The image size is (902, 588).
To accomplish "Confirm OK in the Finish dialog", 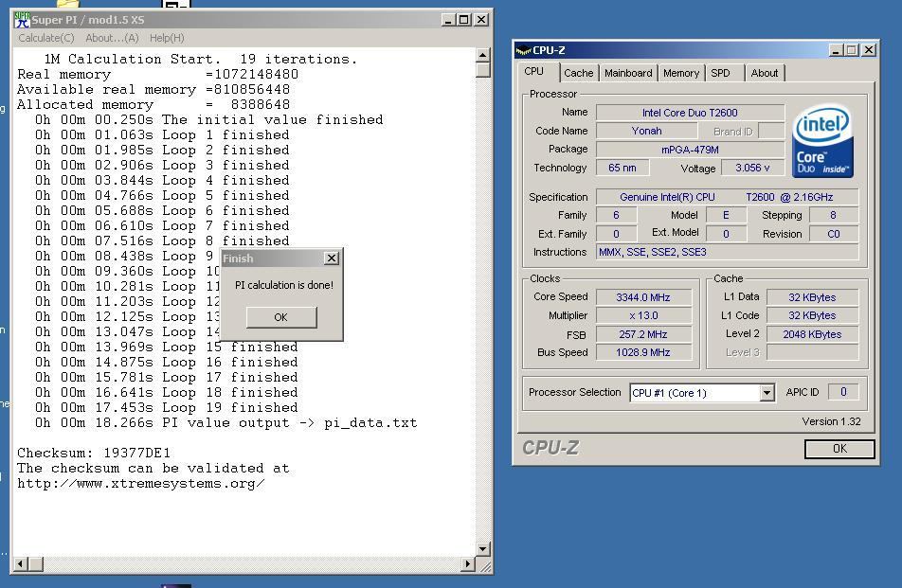I will pyautogui.click(x=280, y=317).
